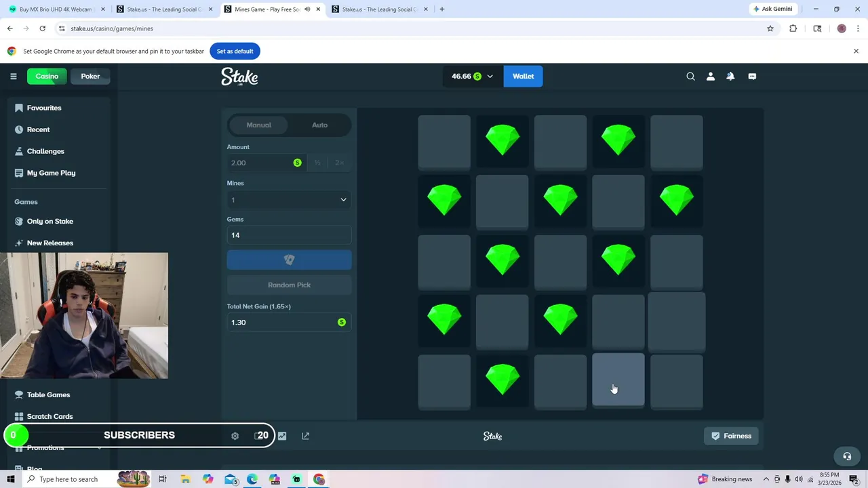Toggle theatre mode icon next to the settings gear

click(258, 436)
